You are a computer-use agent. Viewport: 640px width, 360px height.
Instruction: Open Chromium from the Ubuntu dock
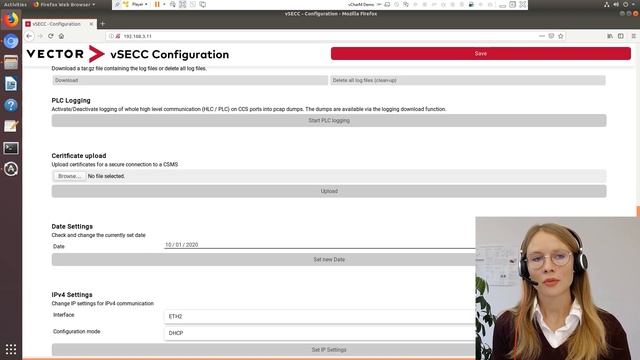pos(11,41)
